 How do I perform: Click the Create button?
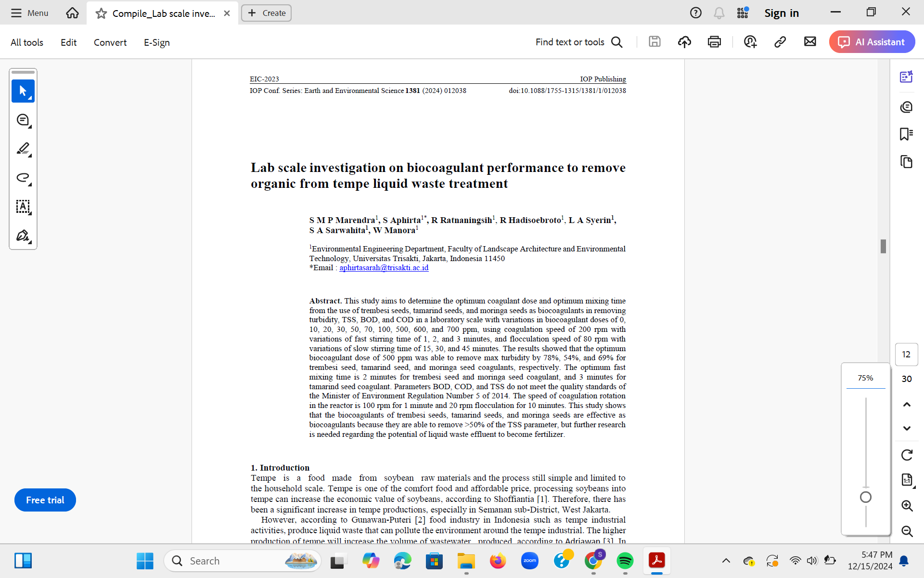pyautogui.click(x=267, y=13)
